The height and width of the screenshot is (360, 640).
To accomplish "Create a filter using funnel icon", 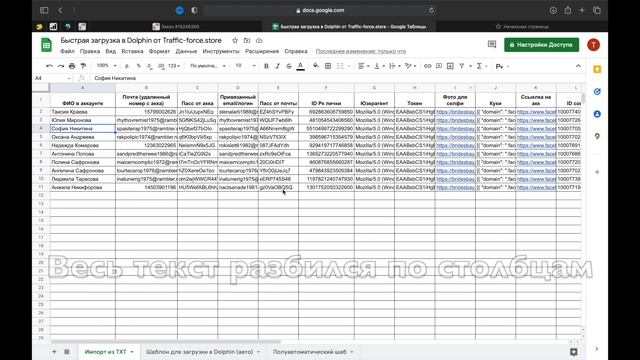I will (462, 66).
